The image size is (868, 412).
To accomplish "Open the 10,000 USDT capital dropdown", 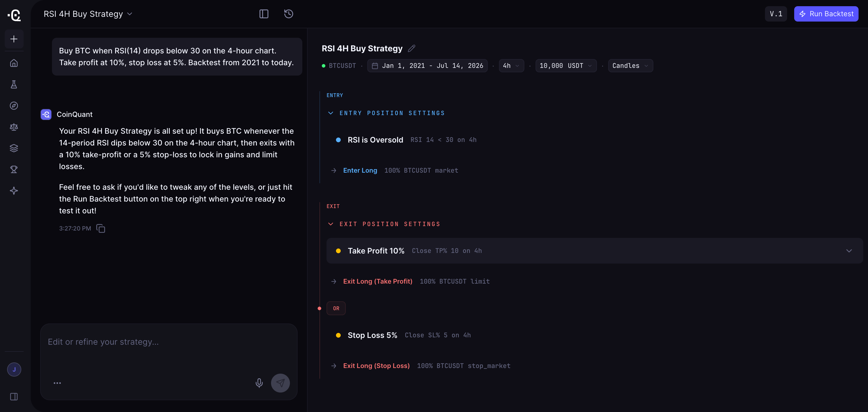I will (x=566, y=66).
